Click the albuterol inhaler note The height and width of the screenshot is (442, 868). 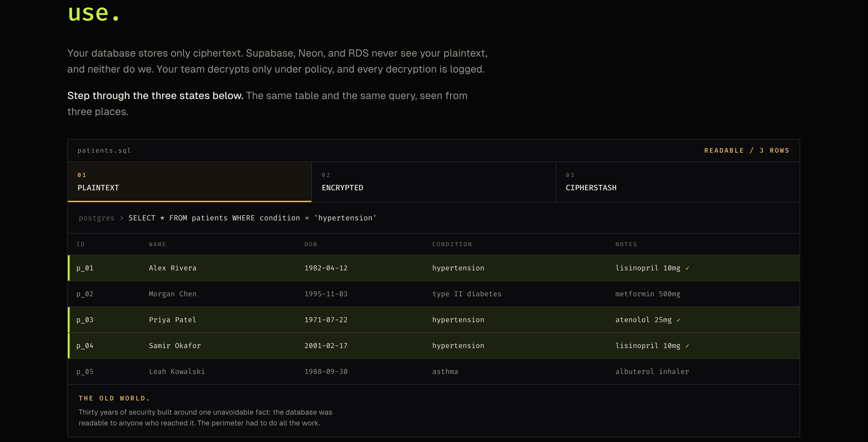[652, 372]
